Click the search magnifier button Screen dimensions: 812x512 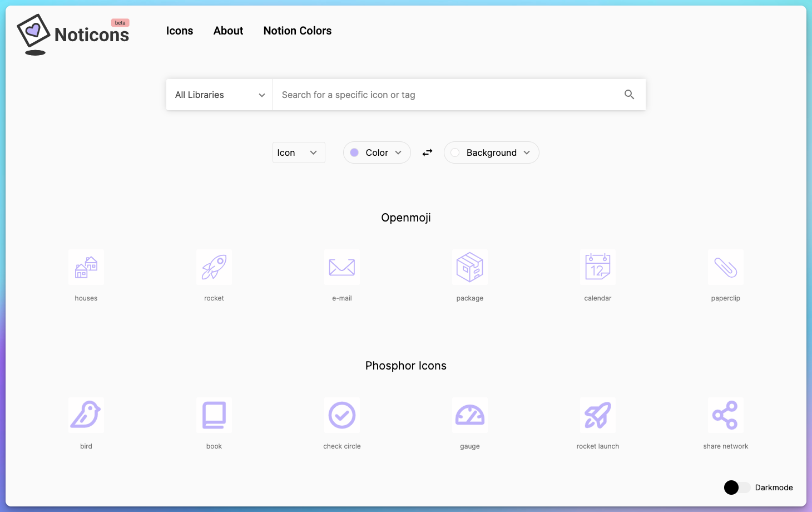(x=629, y=95)
